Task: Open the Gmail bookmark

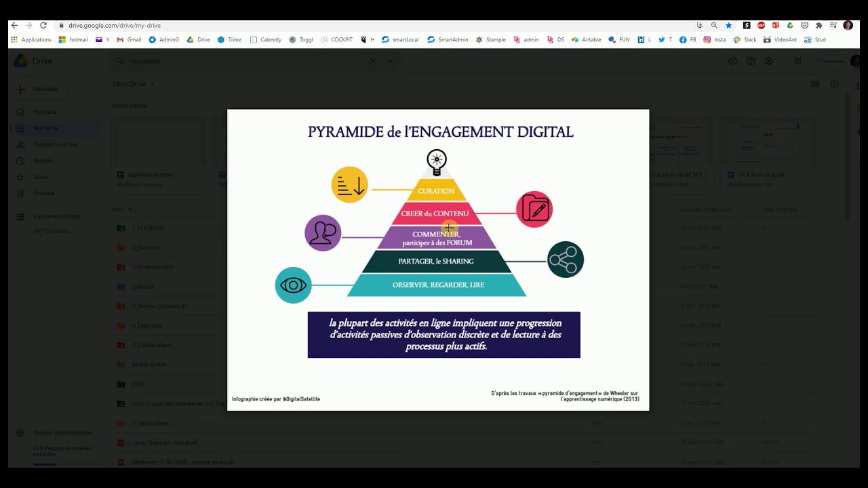Action: (129, 40)
